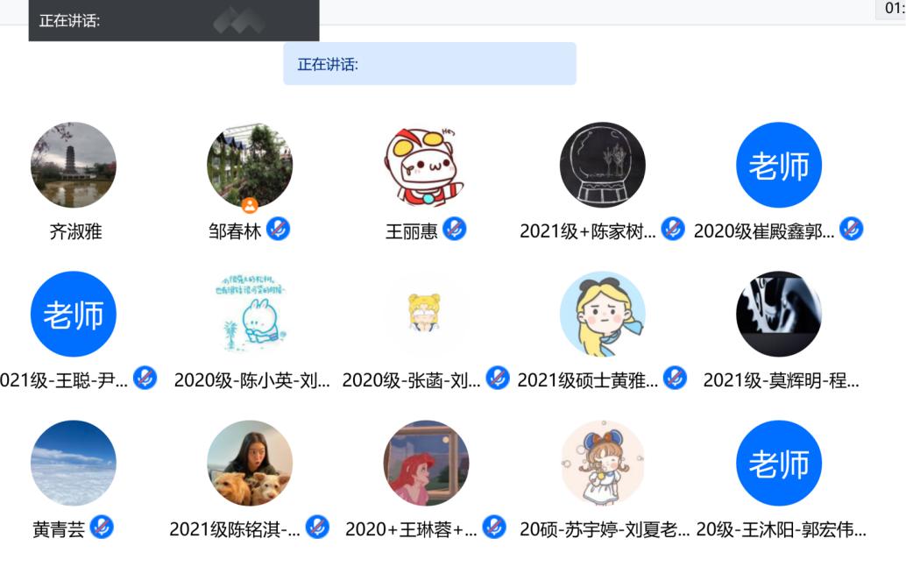Click mic icon next to 2020级崔殿鑫郭
Screen dimensions: 906x588
[x=851, y=230]
